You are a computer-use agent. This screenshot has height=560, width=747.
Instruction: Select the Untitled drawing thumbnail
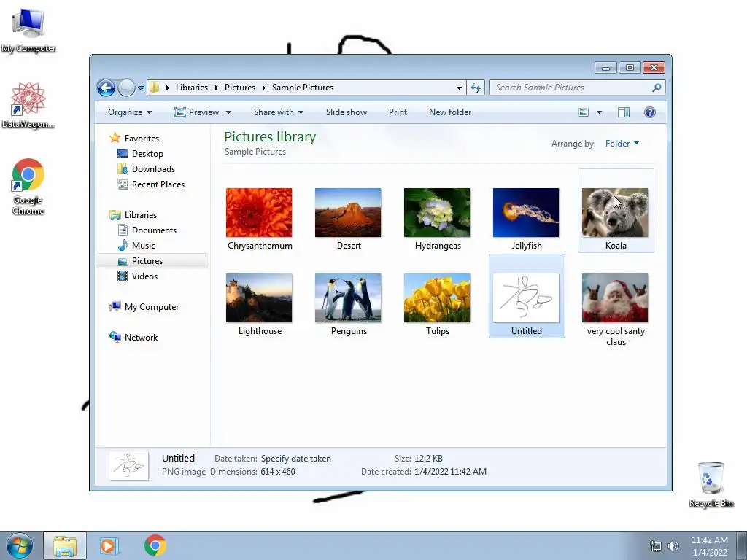(x=526, y=298)
